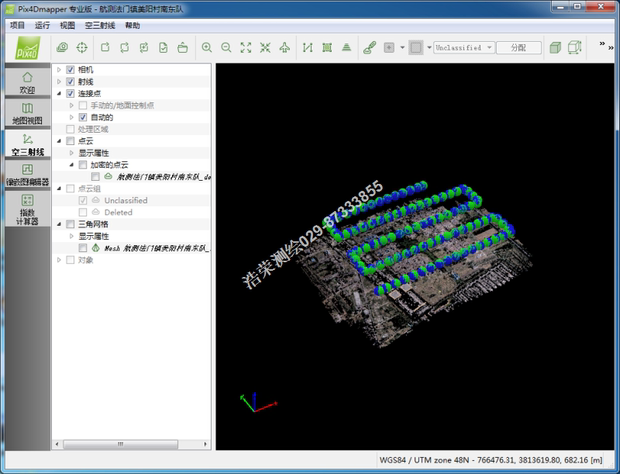Viewport: 620px width, 474px height.
Task: Open the 空三射线 menu
Action: point(100,26)
